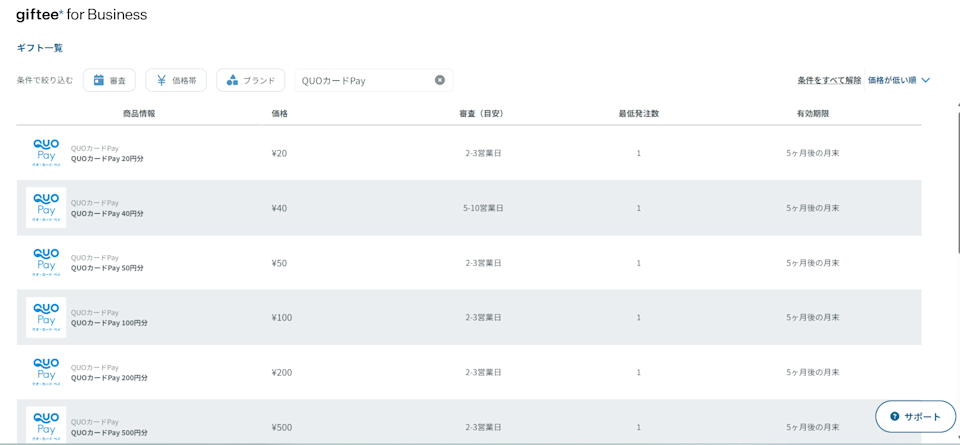Open QUO Pay thumbnail for 500円分 item
This screenshot has width=960, height=445.
pos(46,426)
